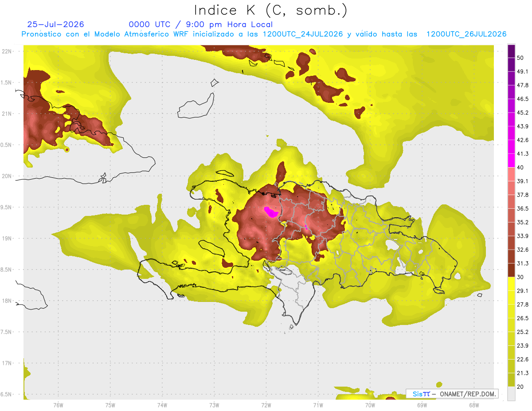The height and width of the screenshot is (411, 532).
Task: Click the valid-until time '1200UTC_26JUL2026'
Action: click(x=466, y=34)
